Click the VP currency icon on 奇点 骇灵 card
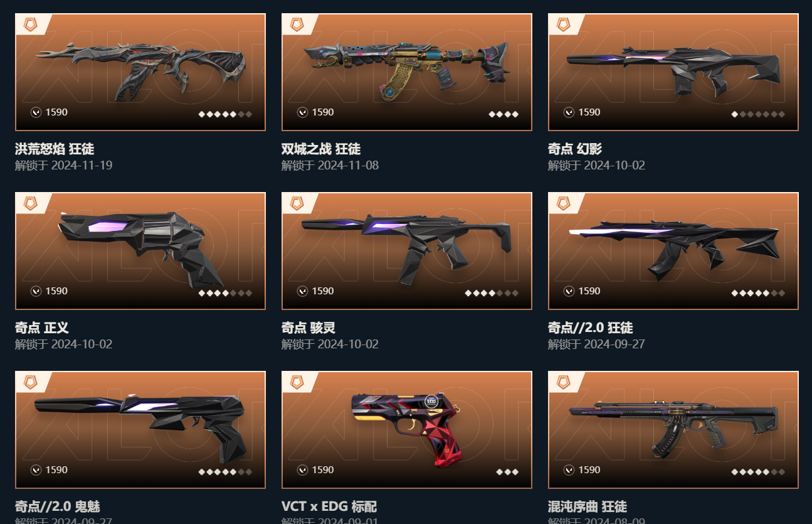The image size is (812, 524). coord(303,291)
